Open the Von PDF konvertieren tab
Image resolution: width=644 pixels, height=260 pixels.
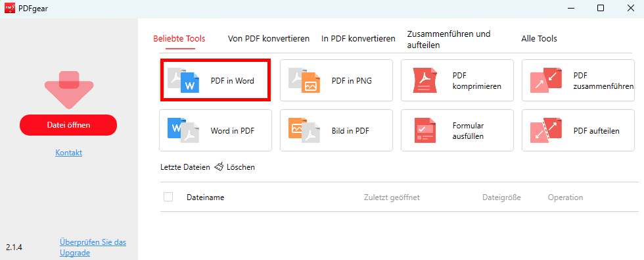[269, 39]
